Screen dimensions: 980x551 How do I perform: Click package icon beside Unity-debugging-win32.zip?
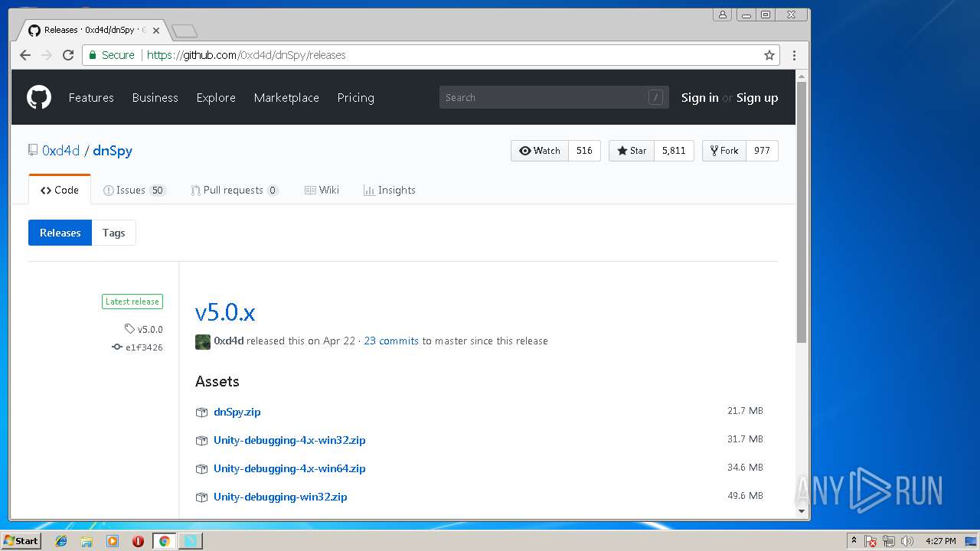[201, 497]
